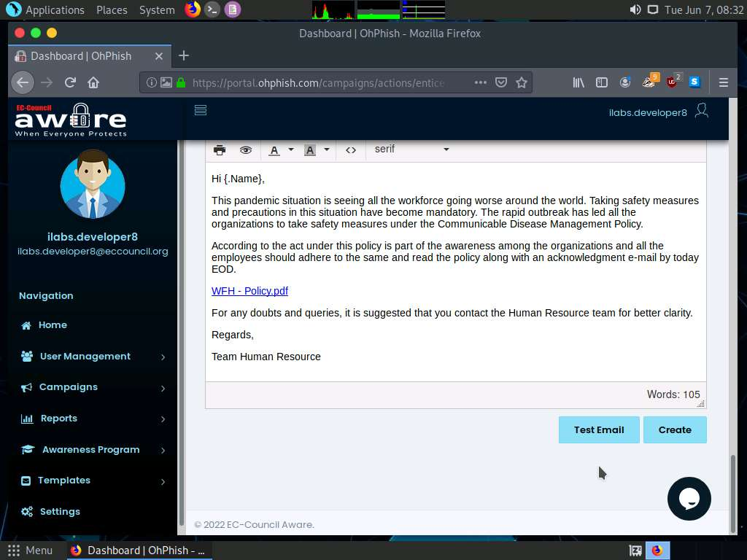747x560 pixels.
Task: Click the user avatar picture in the sidebar
Action: [x=93, y=184]
